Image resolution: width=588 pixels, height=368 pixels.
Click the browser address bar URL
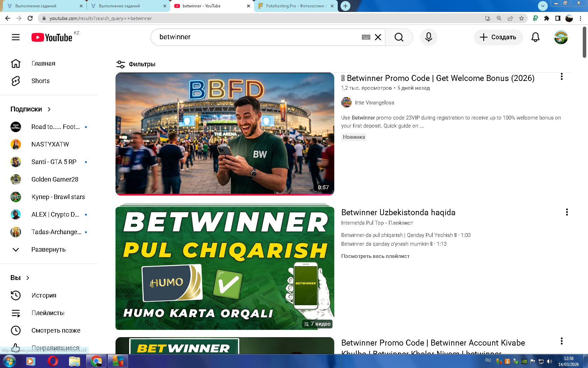(x=101, y=18)
